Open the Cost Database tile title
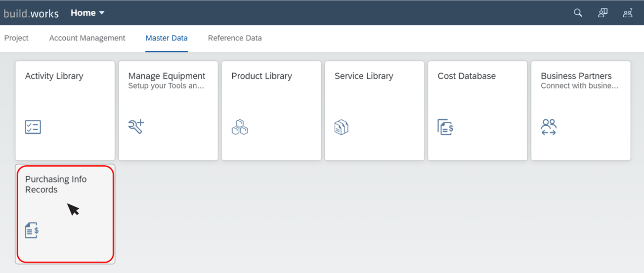644x273 pixels. coord(467,76)
